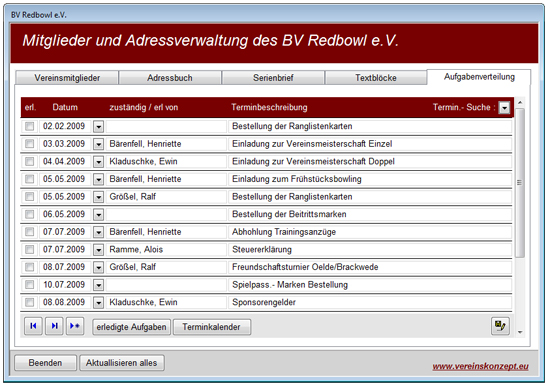Screen dimensions: 550x388
Task: Select Spielpass.- Marken Bestellung text field
Action: (370, 285)
